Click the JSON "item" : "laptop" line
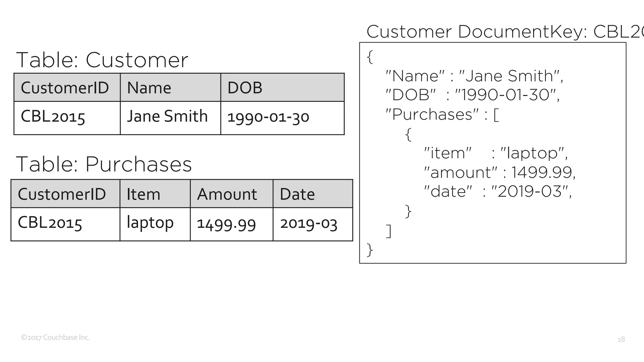 (x=496, y=153)
